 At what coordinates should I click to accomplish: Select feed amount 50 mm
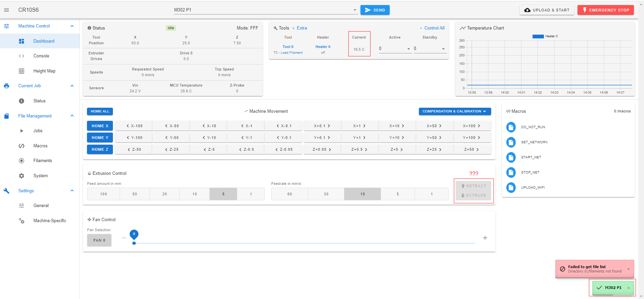coord(135,194)
